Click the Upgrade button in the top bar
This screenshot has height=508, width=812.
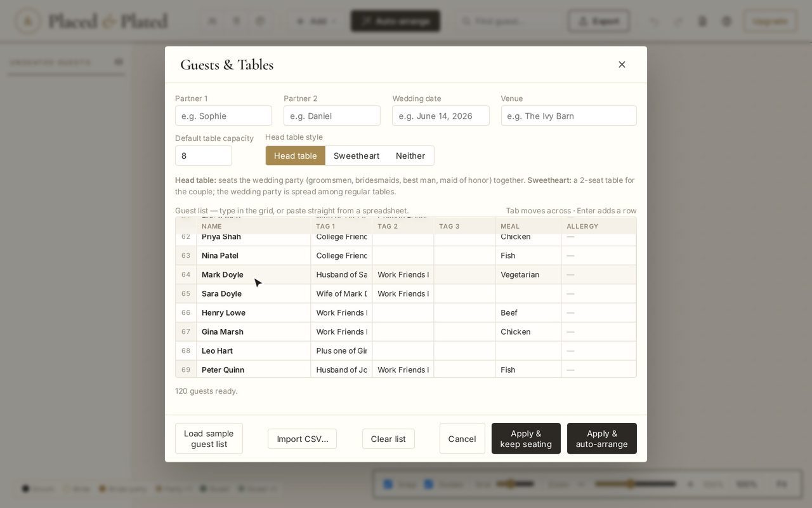pyautogui.click(x=770, y=21)
